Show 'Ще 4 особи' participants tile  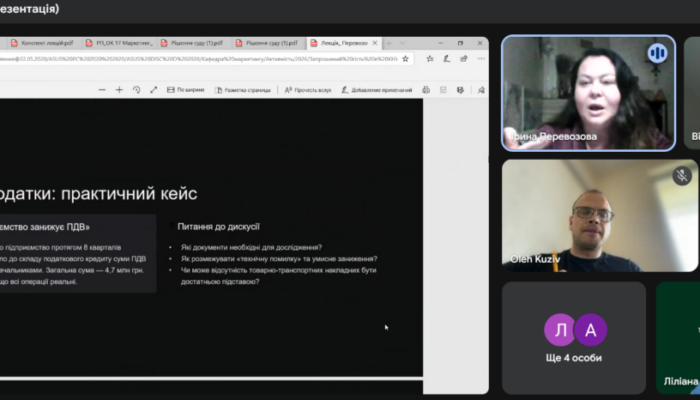click(574, 338)
